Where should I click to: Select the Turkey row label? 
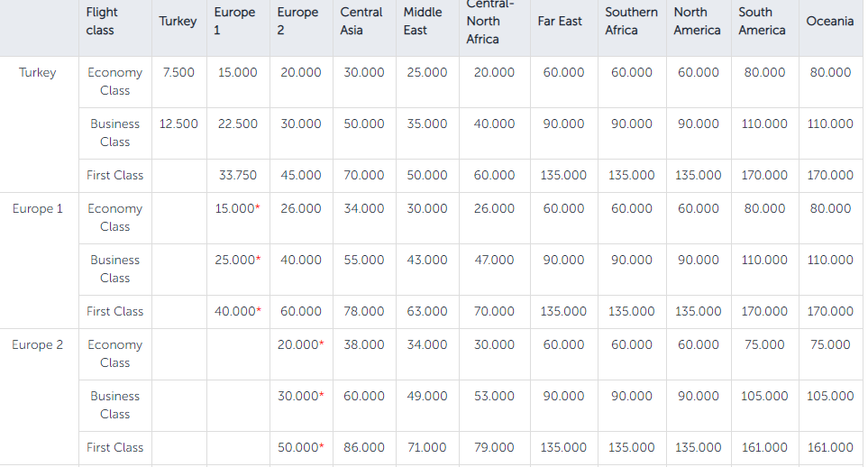click(37, 73)
